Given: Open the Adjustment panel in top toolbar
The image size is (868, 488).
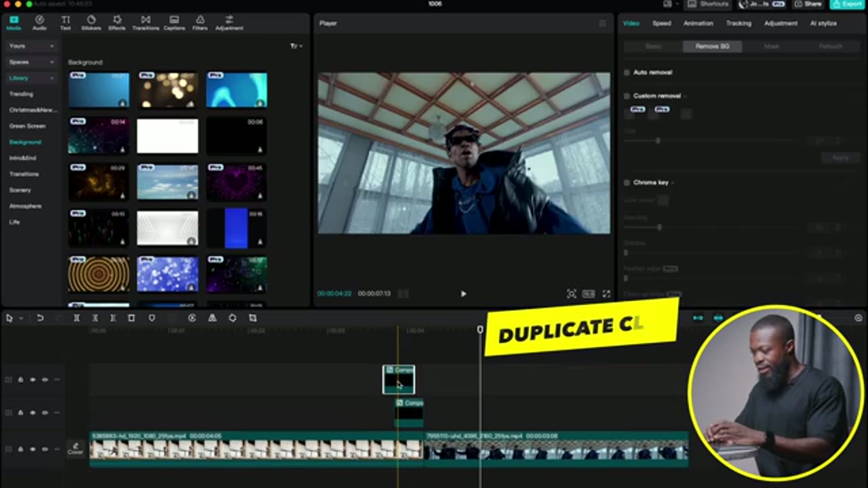Looking at the screenshot, I should pyautogui.click(x=229, y=23).
